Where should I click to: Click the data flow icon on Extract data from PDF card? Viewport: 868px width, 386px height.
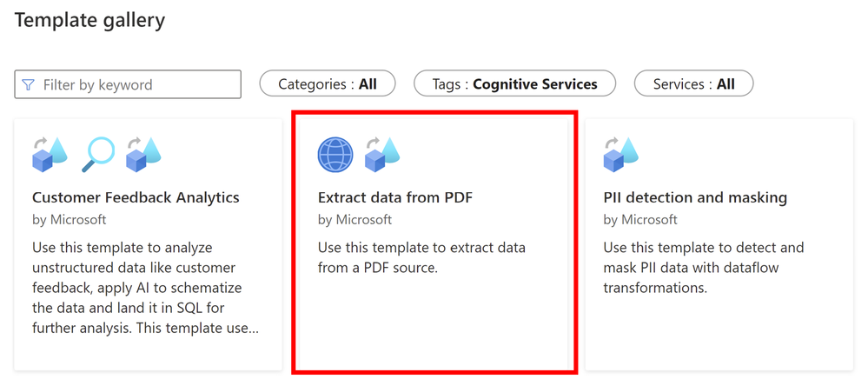point(382,155)
